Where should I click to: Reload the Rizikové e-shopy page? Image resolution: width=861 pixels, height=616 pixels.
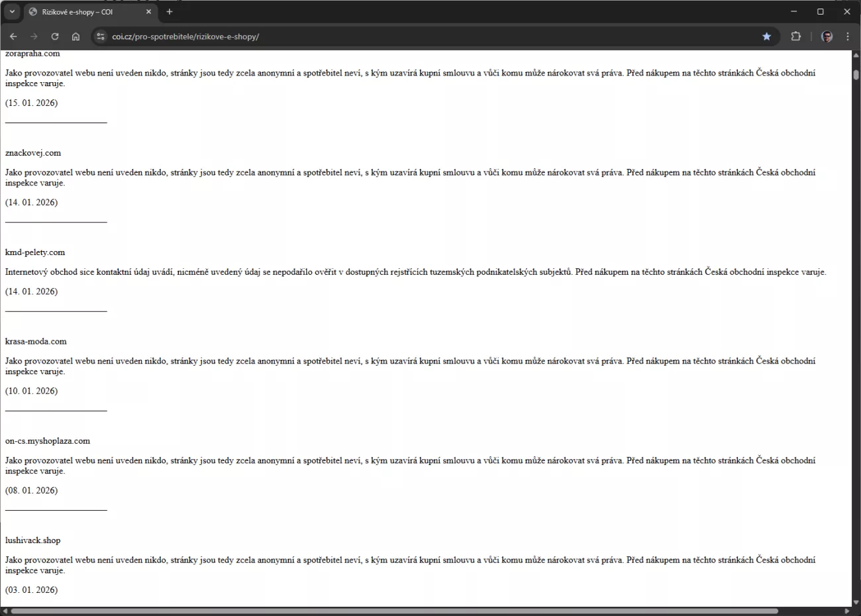(x=55, y=36)
